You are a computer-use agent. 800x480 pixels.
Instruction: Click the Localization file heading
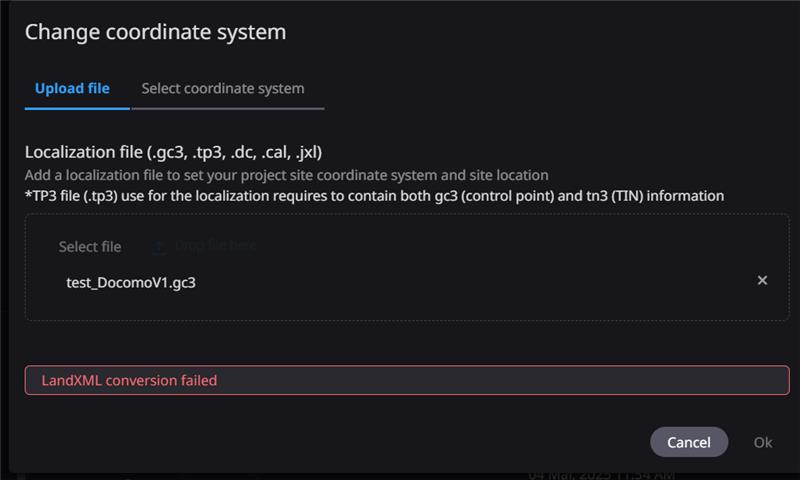(173, 152)
